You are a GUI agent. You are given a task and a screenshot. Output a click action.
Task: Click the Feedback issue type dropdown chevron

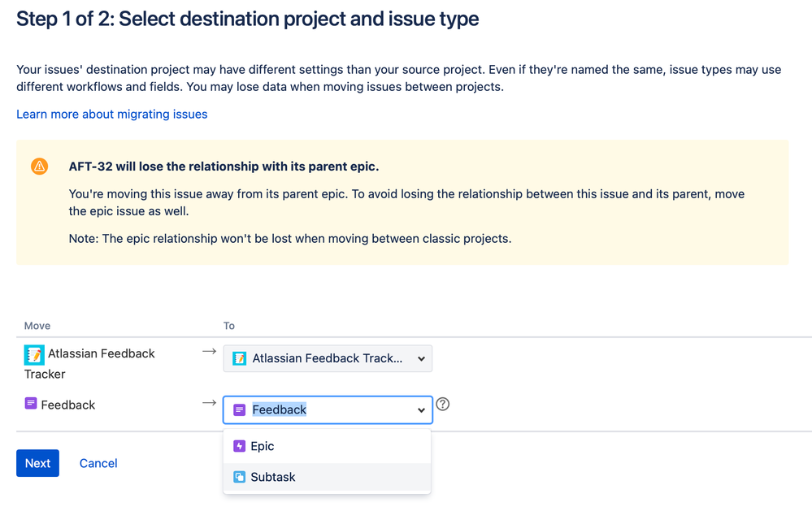421,410
